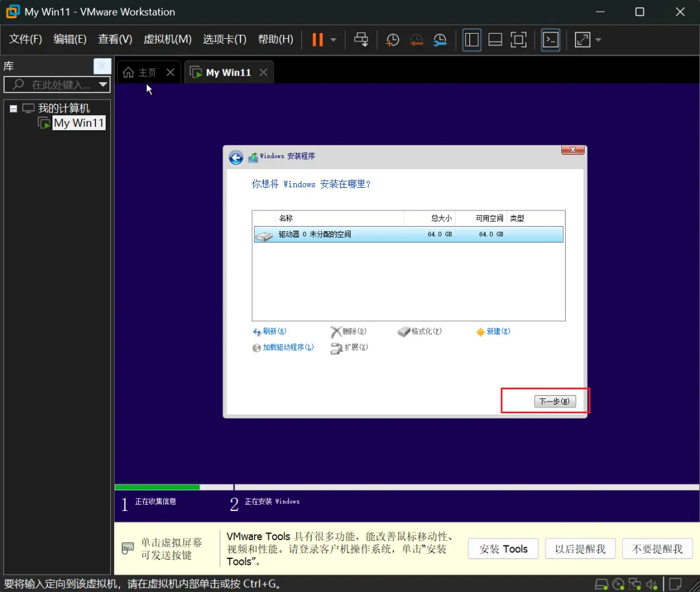Open the 查看(V) menu
This screenshot has height=592, width=700.
pyautogui.click(x=115, y=40)
